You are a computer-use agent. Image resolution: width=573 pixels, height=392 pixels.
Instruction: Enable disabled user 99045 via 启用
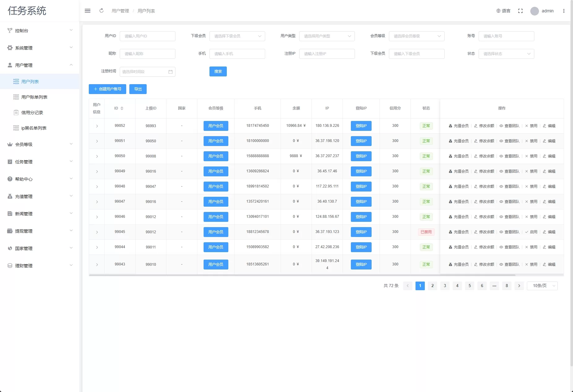(x=531, y=232)
